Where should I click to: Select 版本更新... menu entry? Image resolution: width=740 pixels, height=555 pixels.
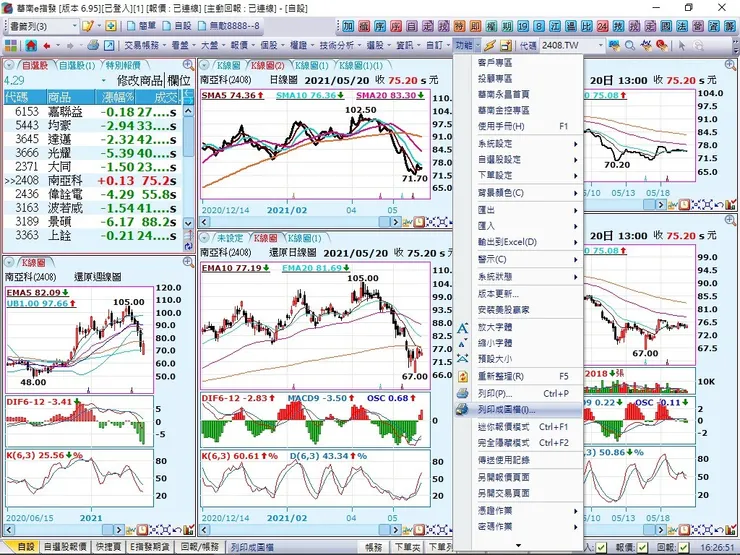tap(518, 294)
